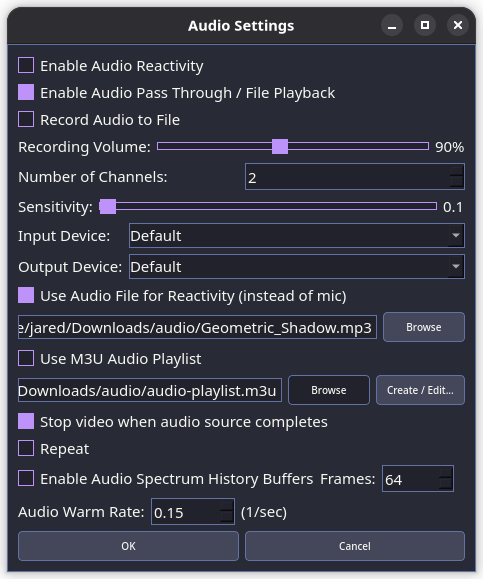Browse for an audio file
This screenshot has width=483, height=579.
pyautogui.click(x=424, y=327)
